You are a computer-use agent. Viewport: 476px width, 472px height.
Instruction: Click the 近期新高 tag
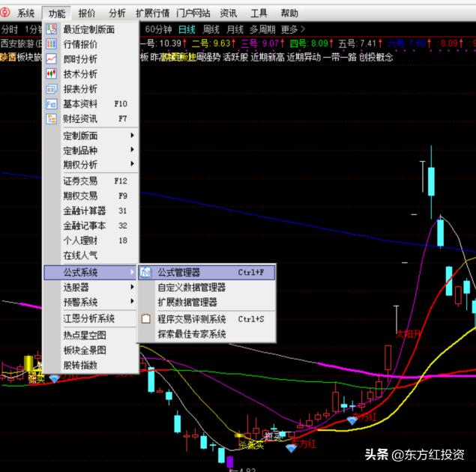pos(268,57)
